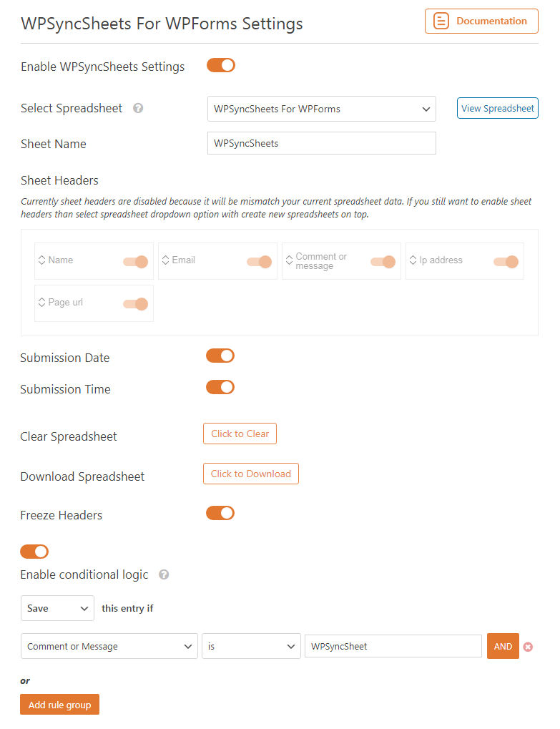560x729 pixels.
Task: Open the Select Spreadsheet dropdown
Action: [322, 109]
